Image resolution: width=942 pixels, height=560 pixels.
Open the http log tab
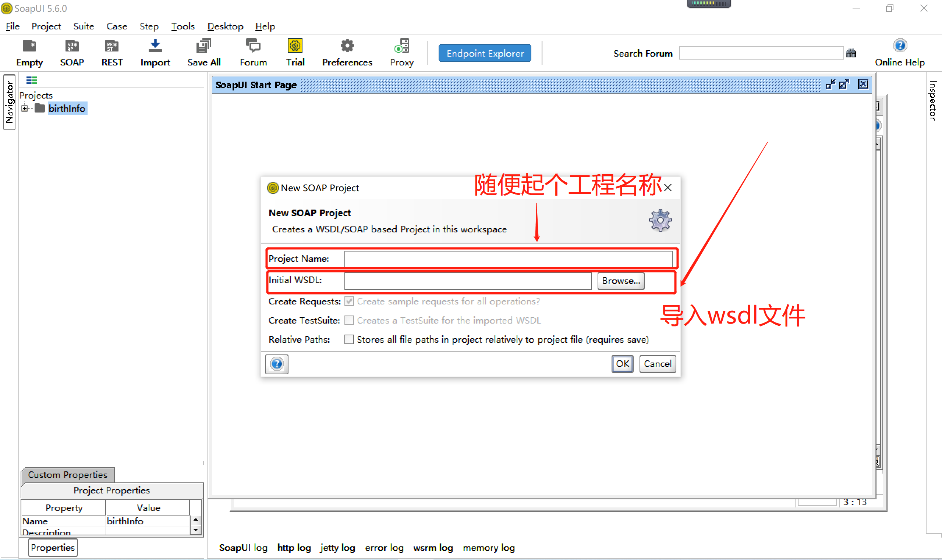click(294, 547)
